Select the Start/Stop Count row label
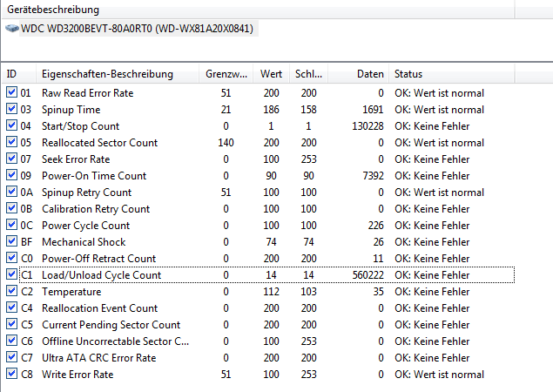 pos(80,126)
